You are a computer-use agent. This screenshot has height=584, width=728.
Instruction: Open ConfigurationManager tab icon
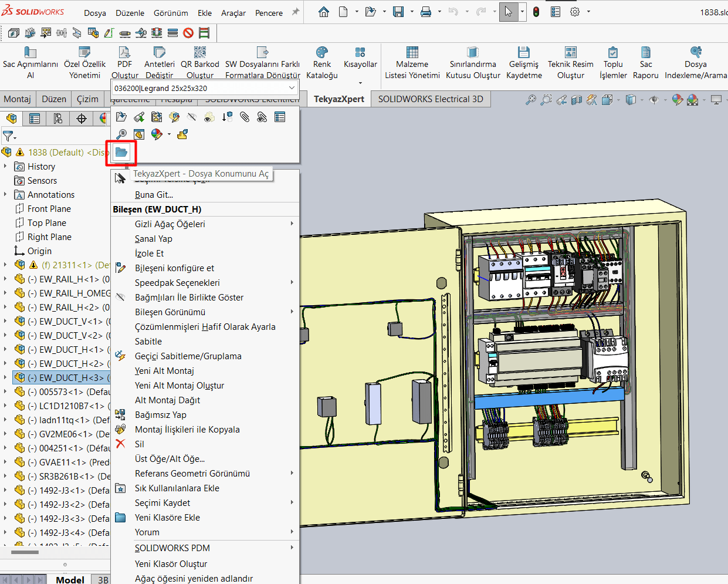click(58, 119)
